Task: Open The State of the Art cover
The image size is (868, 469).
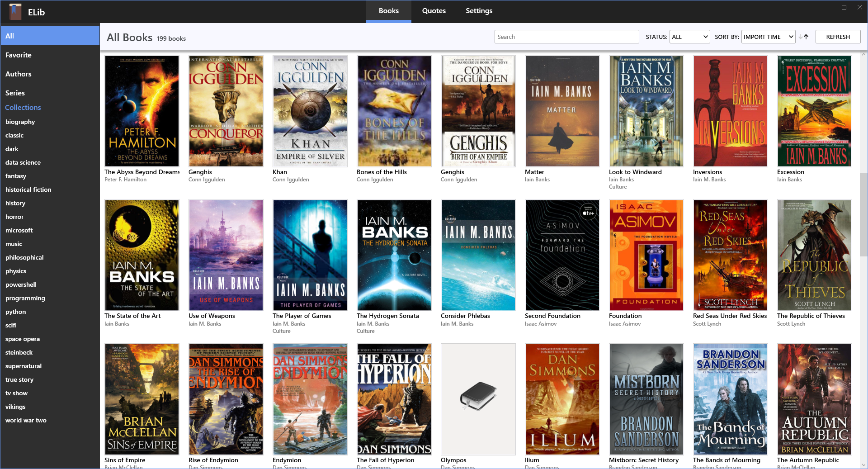Action: click(x=142, y=255)
